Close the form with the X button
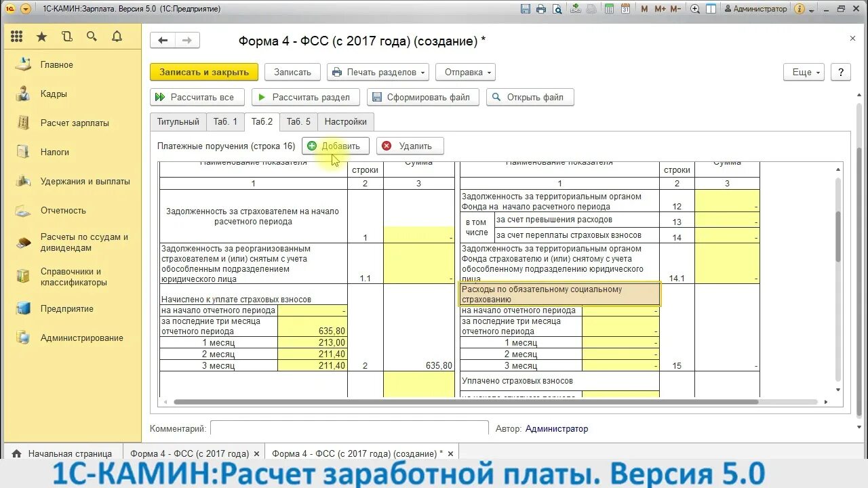Image resolution: width=868 pixels, height=488 pixels. click(853, 39)
